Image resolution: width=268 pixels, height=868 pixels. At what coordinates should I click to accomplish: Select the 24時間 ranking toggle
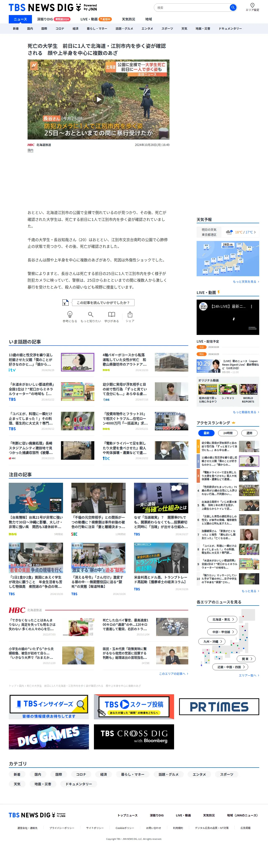coord(228,433)
